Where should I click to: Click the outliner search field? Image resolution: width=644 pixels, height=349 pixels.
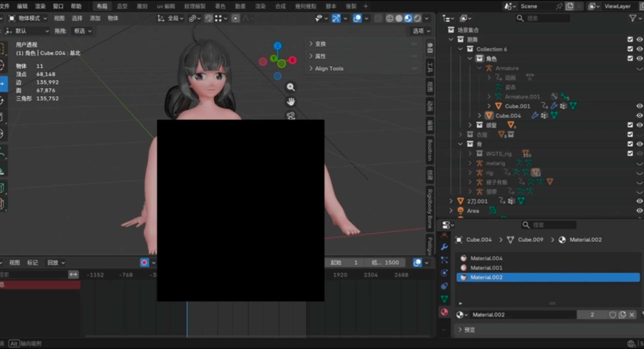[542, 18]
